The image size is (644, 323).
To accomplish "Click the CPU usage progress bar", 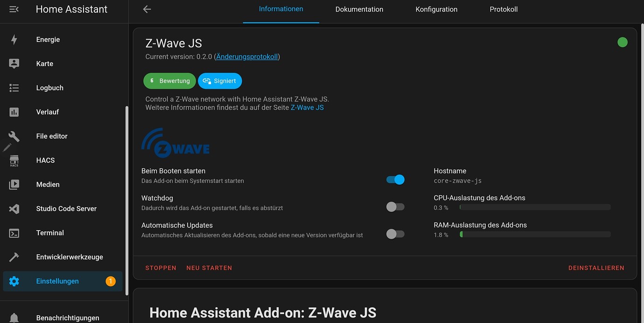I will [535, 207].
